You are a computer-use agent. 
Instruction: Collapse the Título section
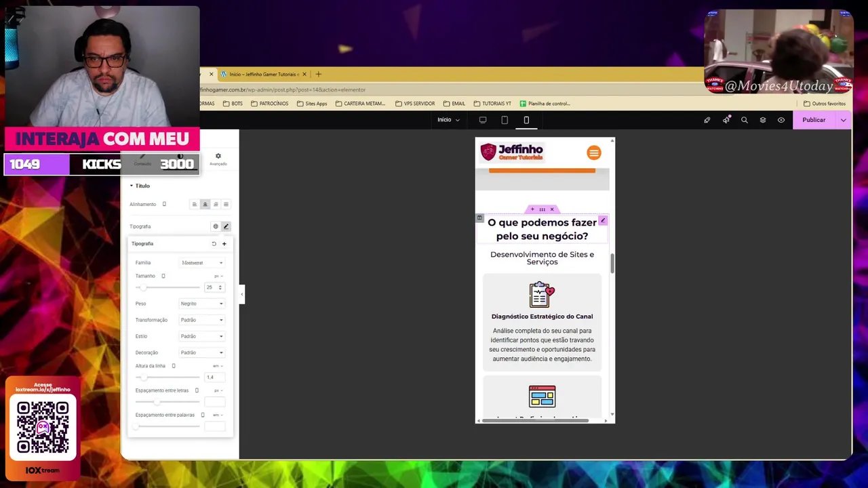pyautogui.click(x=140, y=186)
